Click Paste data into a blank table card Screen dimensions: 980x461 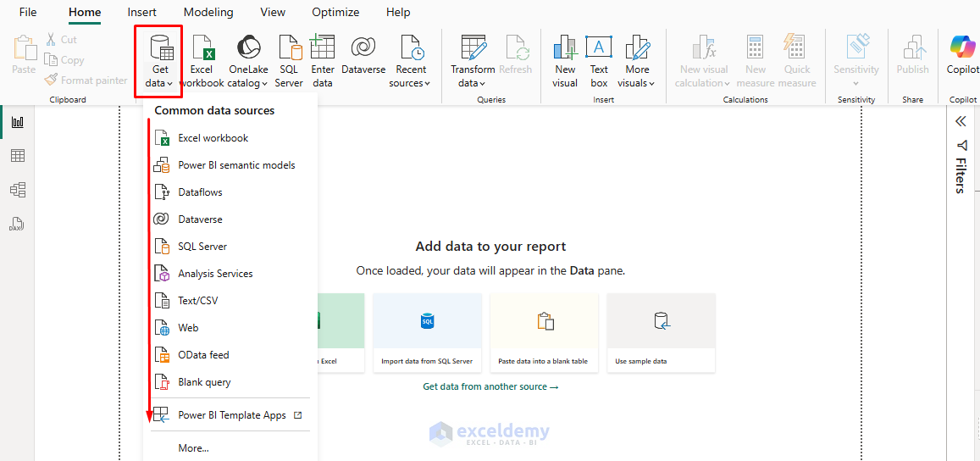(545, 333)
